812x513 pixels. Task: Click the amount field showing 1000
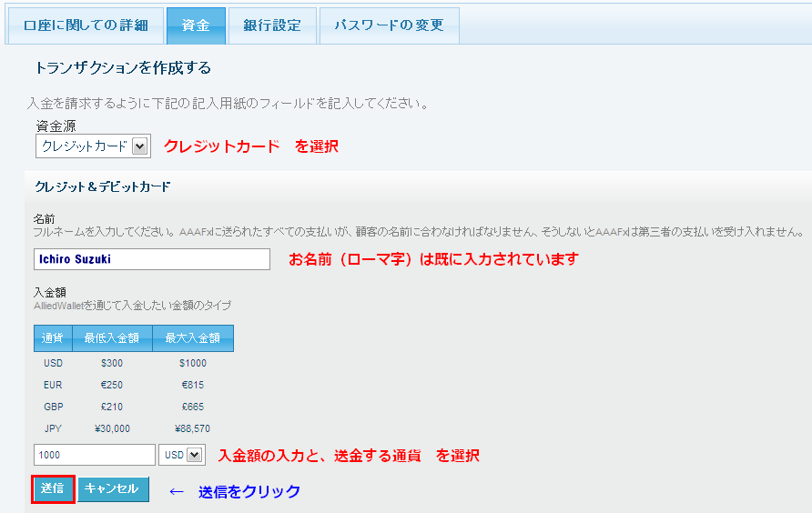[x=95, y=455]
